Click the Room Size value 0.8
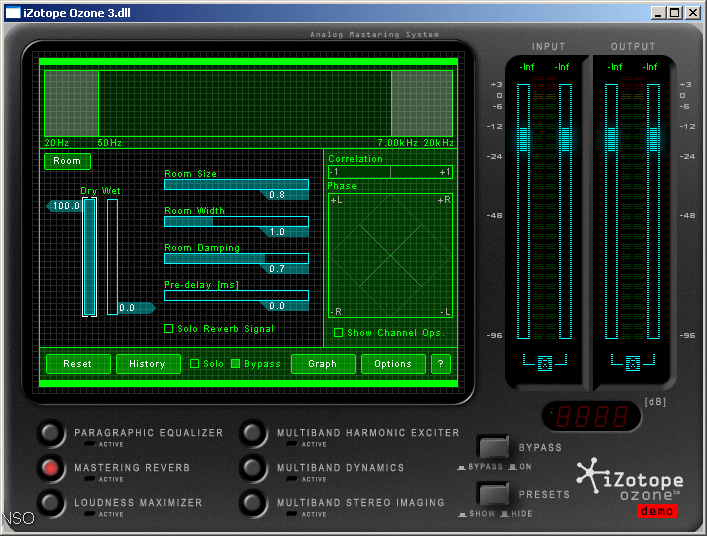This screenshot has height=536, width=707. click(284, 195)
